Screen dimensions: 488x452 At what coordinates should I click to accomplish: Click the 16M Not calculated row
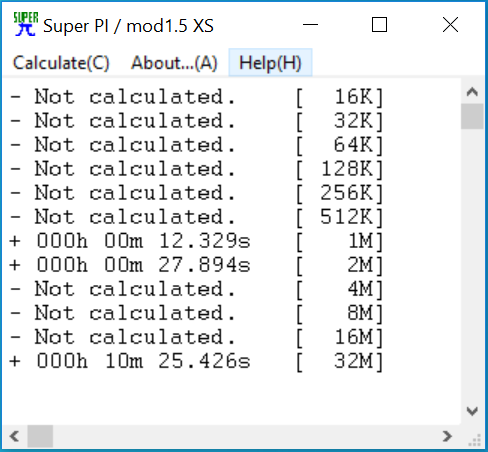click(x=197, y=337)
